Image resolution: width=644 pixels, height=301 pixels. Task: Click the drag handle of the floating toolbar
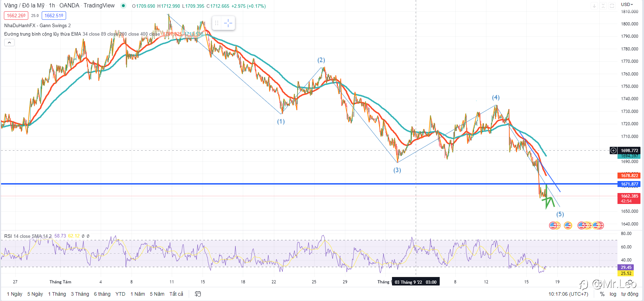coord(217,23)
